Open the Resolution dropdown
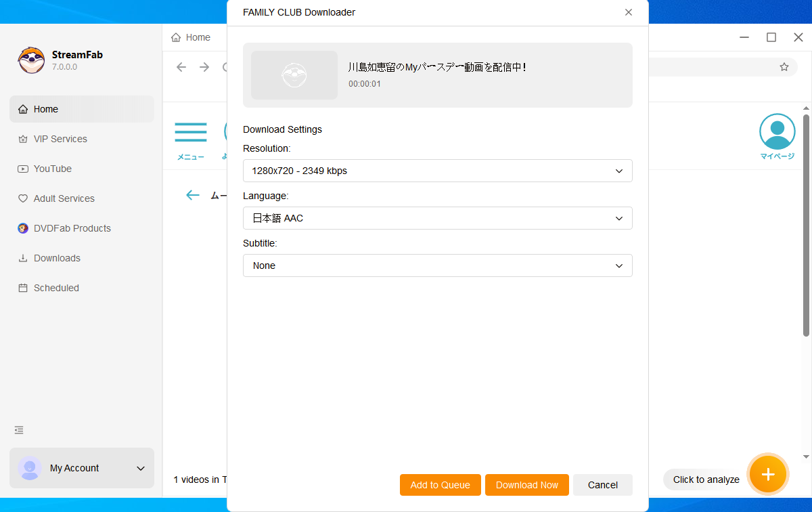This screenshot has width=812, height=512. tap(438, 171)
